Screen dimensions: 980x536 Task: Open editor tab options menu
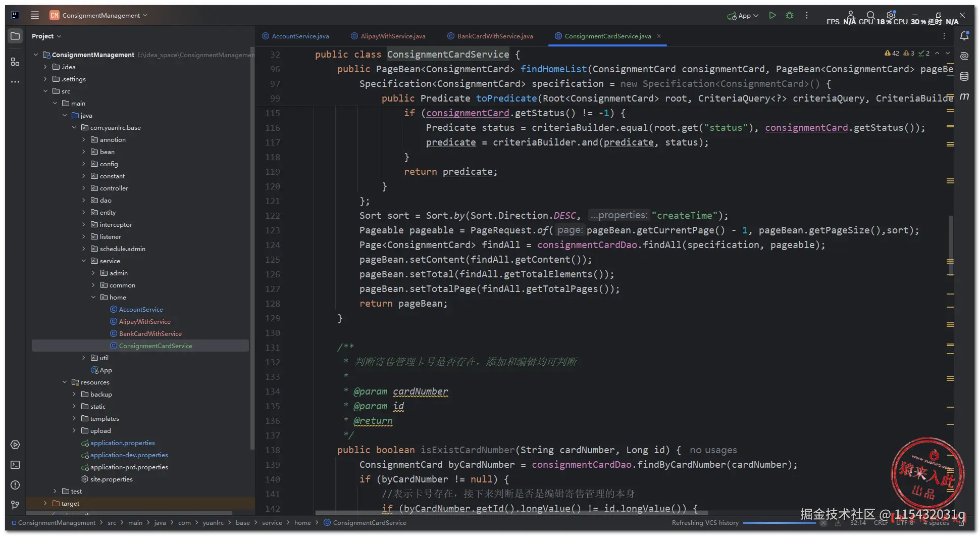click(x=944, y=36)
